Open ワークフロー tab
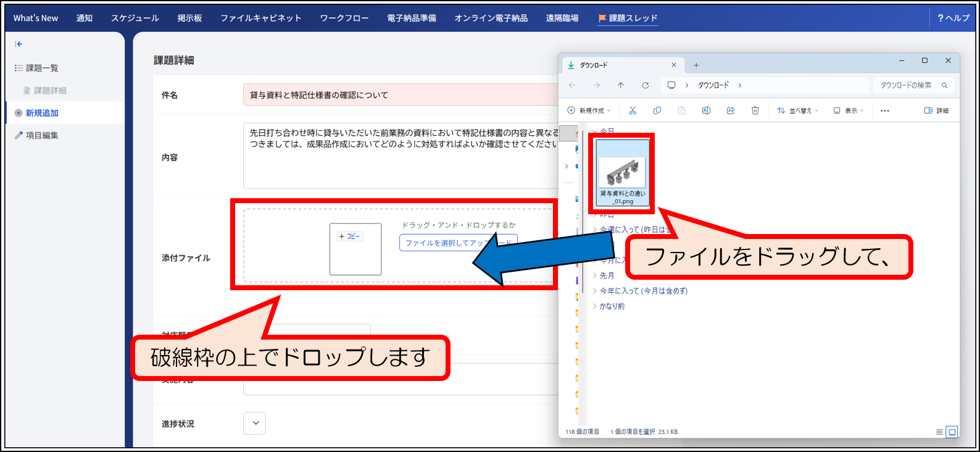 (344, 18)
